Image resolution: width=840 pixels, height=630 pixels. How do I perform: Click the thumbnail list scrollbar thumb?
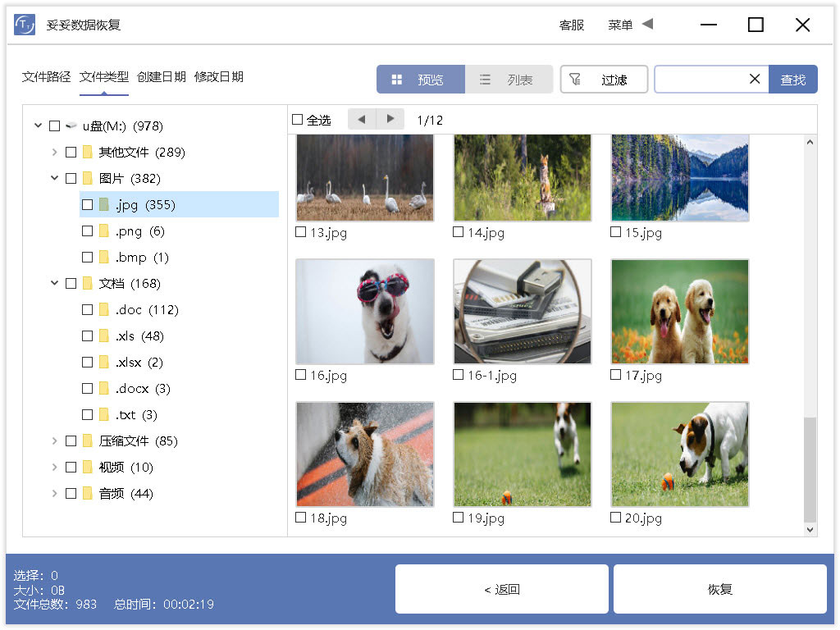tap(810, 469)
